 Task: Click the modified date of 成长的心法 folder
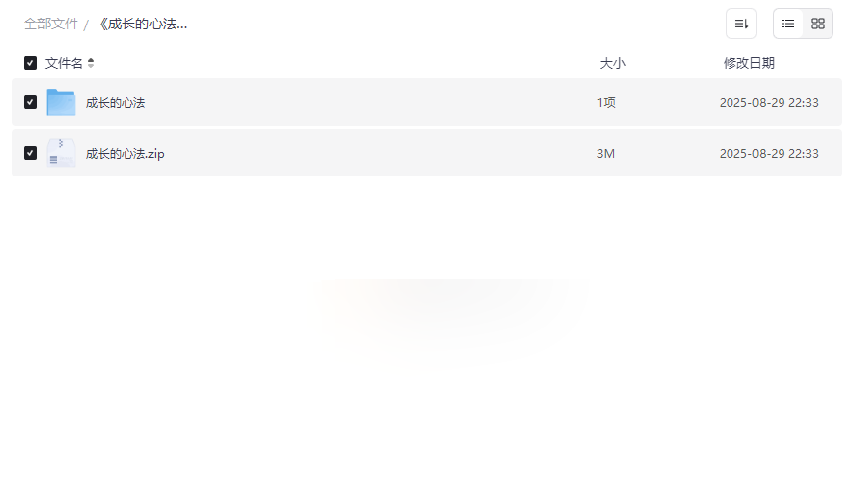pos(769,102)
